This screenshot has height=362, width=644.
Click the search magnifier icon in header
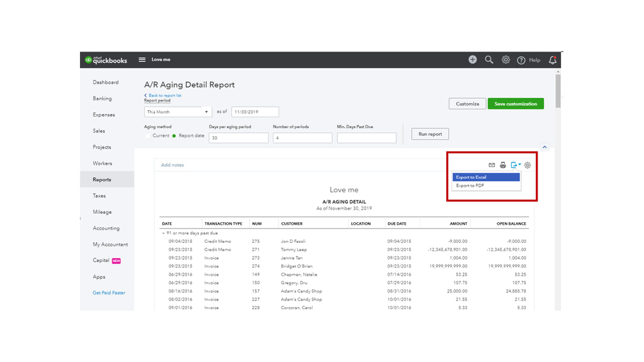point(489,60)
